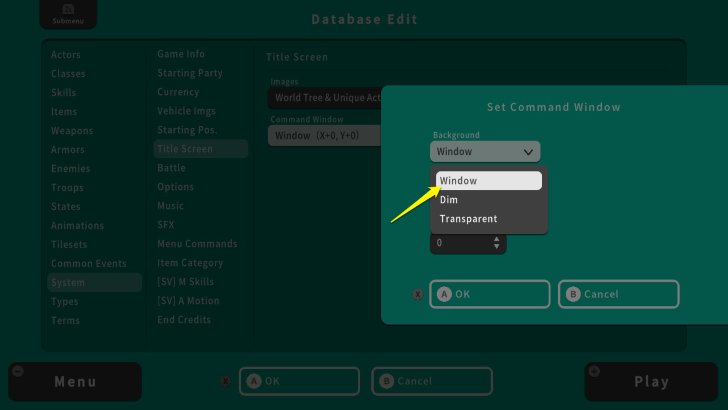728x410 pixels.
Task: Click the Command Window field showing Window (X+0, Y+0)
Action: (322, 135)
